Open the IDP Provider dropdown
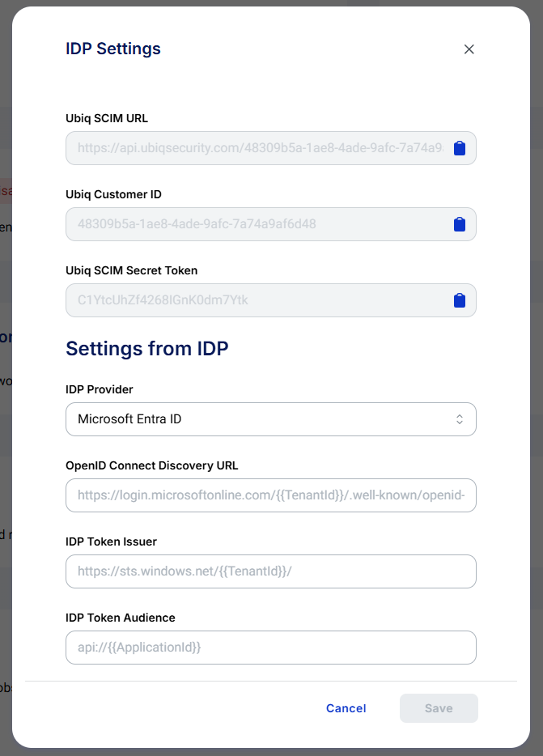The width and height of the screenshot is (543, 756). [271, 419]
